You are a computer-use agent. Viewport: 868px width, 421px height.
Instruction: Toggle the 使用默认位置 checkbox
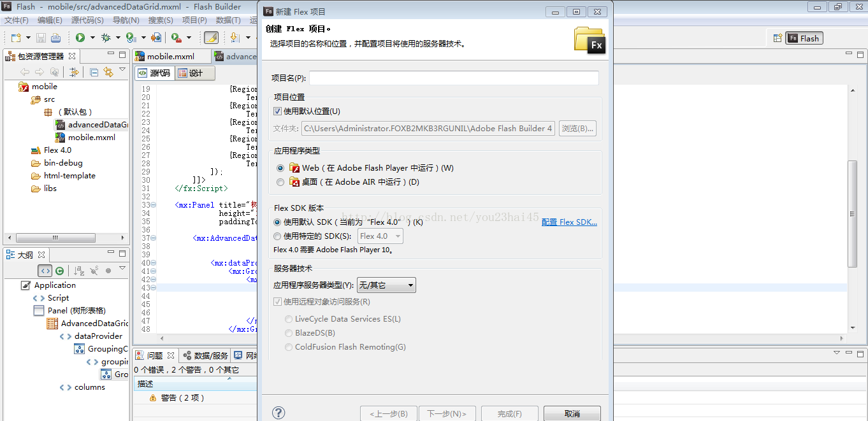click(277, 111)
